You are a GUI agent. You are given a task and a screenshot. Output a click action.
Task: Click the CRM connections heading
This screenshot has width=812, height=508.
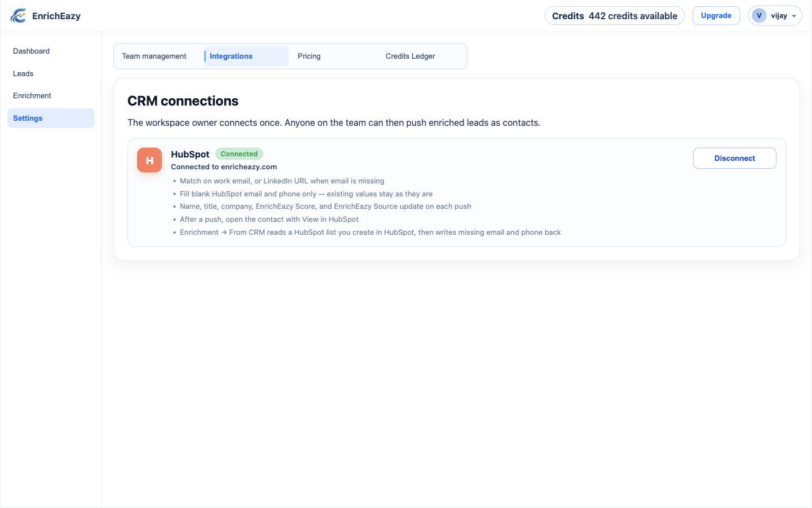(x=183, y=101)
